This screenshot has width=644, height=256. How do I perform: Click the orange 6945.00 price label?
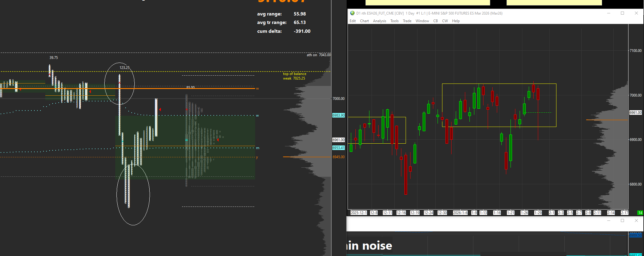pyautogui.click(x=338, y=157)
